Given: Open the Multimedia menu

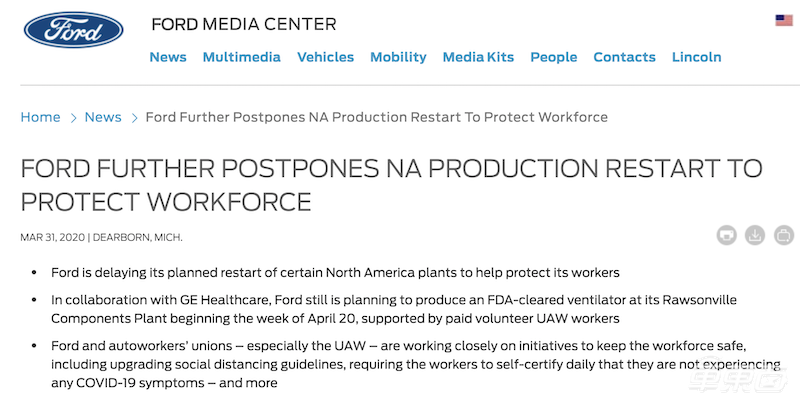Looking at the screenshot, I should [241, 57].
